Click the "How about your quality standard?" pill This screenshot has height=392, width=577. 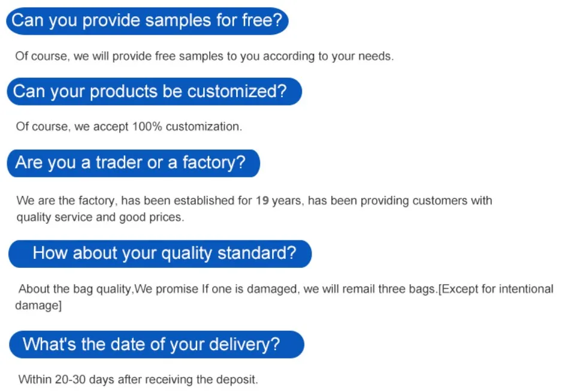[160, 254]
